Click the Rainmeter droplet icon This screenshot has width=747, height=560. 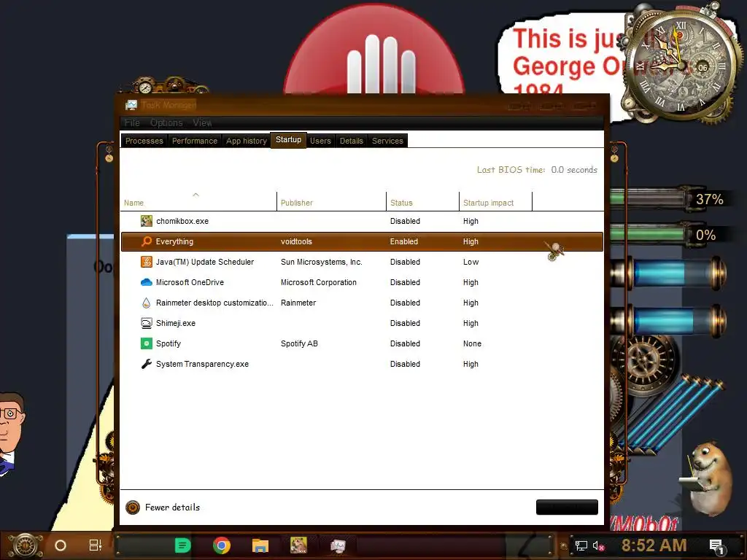tap(146, 303)
